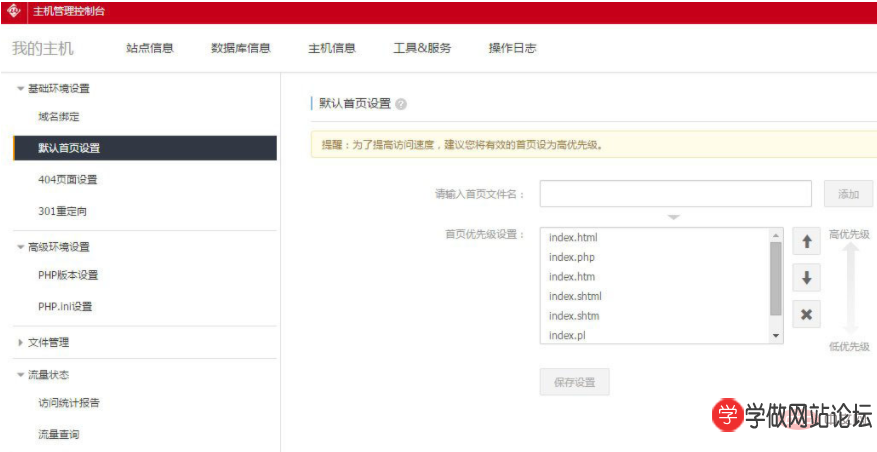Screen dimensions: 877x452
Task: Click the move up arrow icon
Action: coord(806,241)
